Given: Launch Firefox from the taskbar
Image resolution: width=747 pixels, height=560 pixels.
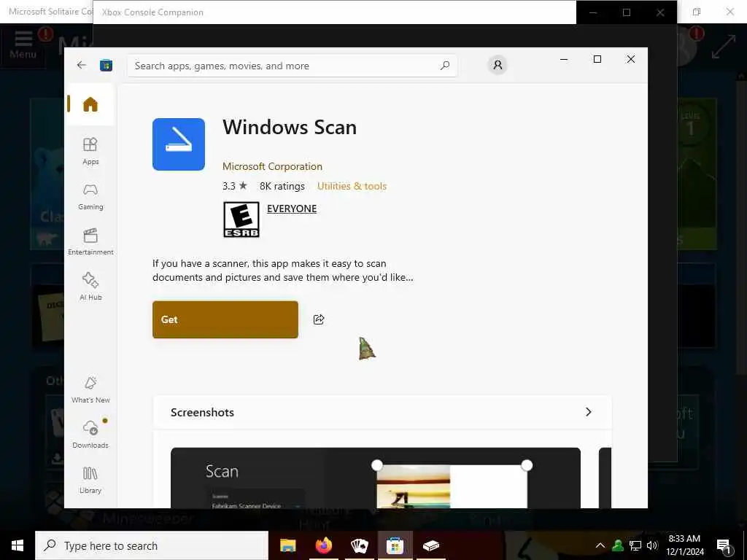Looking at the screenshot, I should tap(323, 545).
